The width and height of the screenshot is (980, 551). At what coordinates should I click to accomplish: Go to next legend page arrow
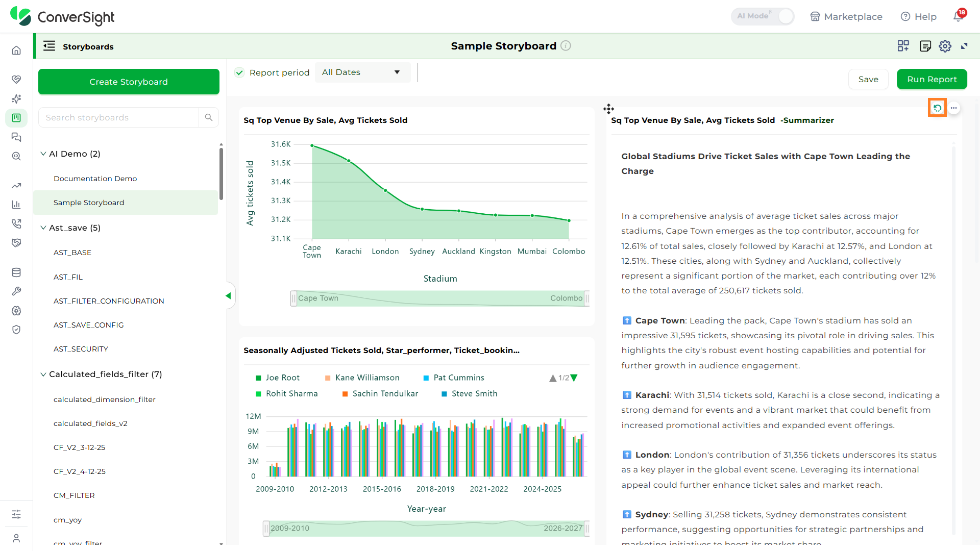[574, 378]
